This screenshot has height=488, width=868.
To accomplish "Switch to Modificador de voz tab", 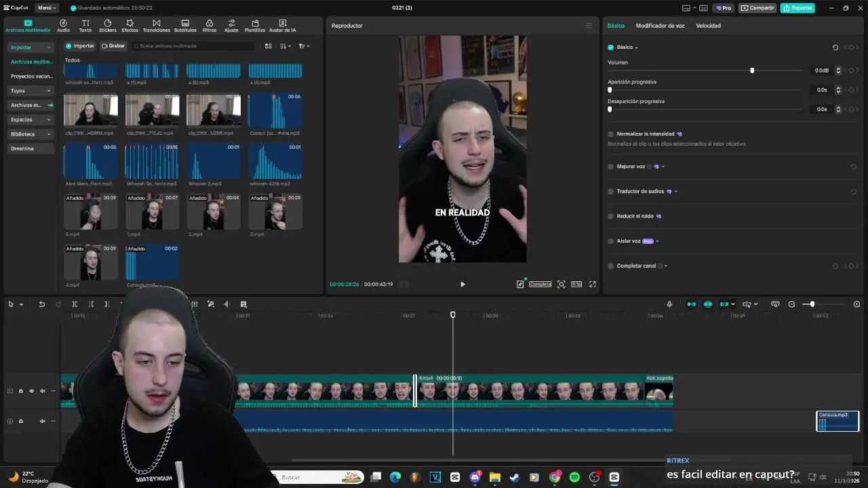I will pyautogui.click(x=660, y=26).
